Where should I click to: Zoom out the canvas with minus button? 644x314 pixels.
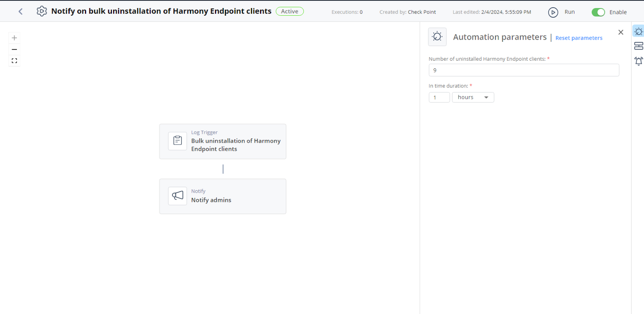[x=14, y=49]
